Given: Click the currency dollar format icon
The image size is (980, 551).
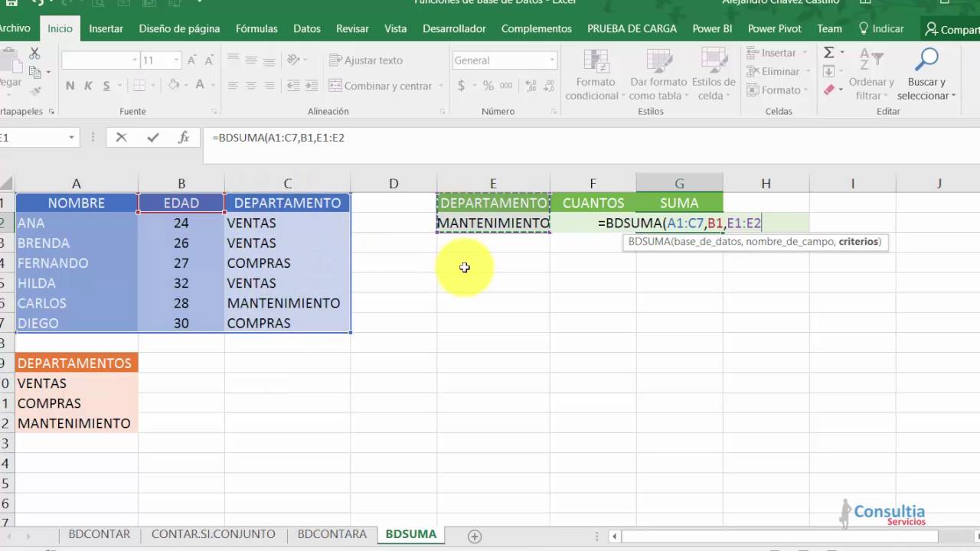Looking at the screenshot, I should tap(461, 86).
